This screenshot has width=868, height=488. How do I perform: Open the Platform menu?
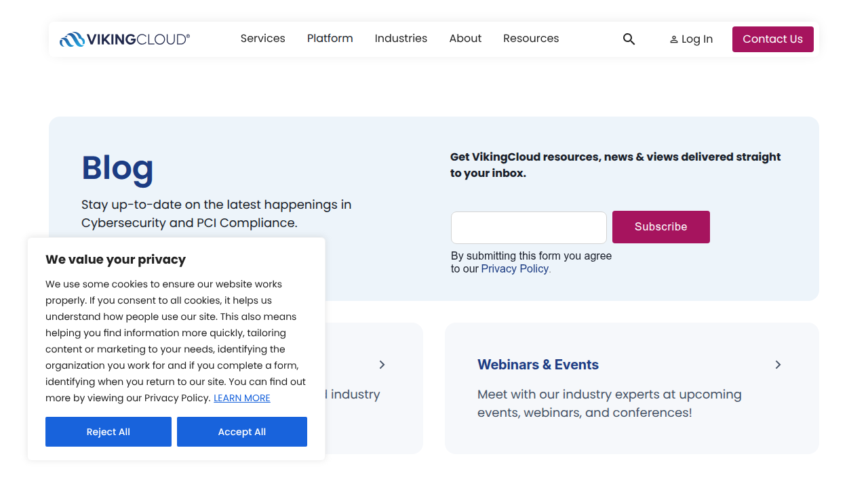[330, 39]
